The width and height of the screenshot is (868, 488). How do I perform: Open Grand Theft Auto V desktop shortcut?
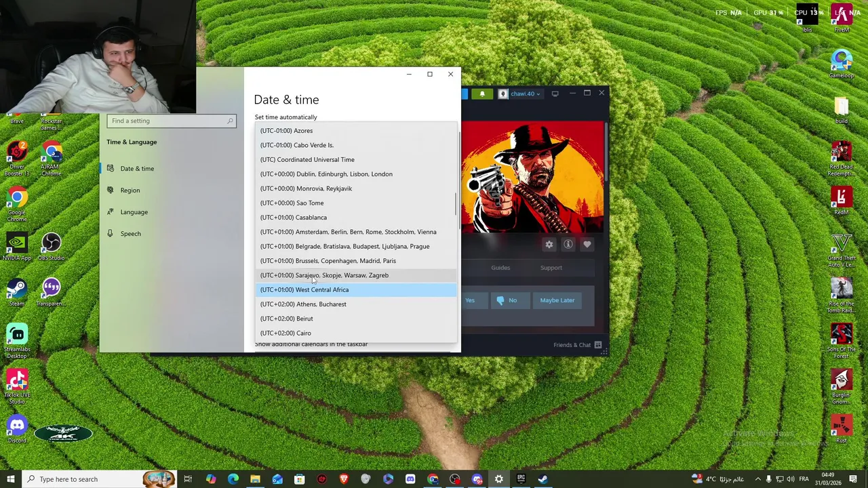pyautogui.click(x=842, y=249)
